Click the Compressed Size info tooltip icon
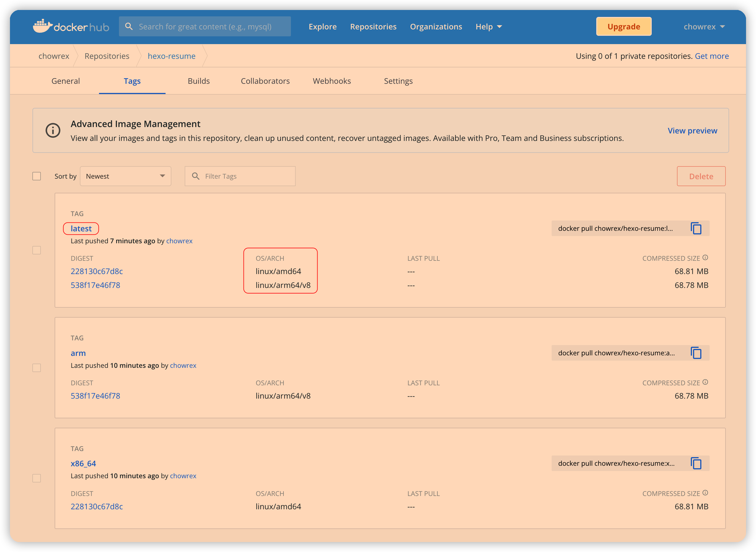Screen dimensions: 756x552 coord(705,257)
